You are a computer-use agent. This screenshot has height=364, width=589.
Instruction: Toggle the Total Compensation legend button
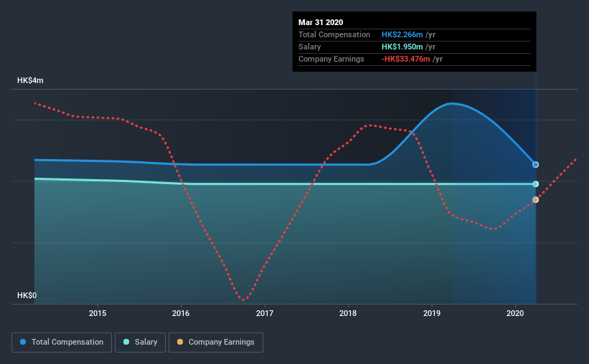[62, 343]
